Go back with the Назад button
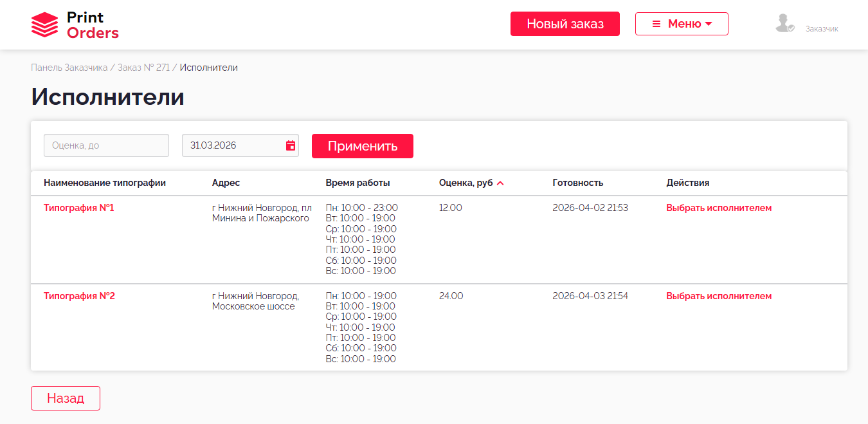 [x=66, y=398]
